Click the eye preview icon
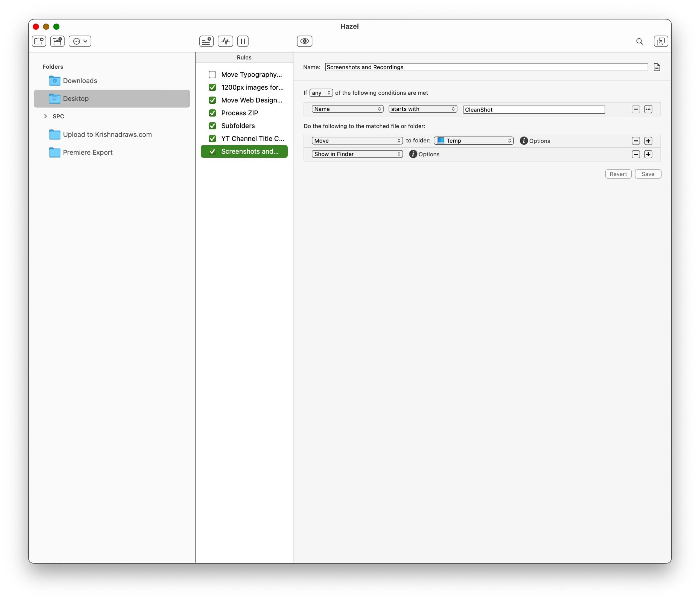700x601 pixels. click(304, 41)
